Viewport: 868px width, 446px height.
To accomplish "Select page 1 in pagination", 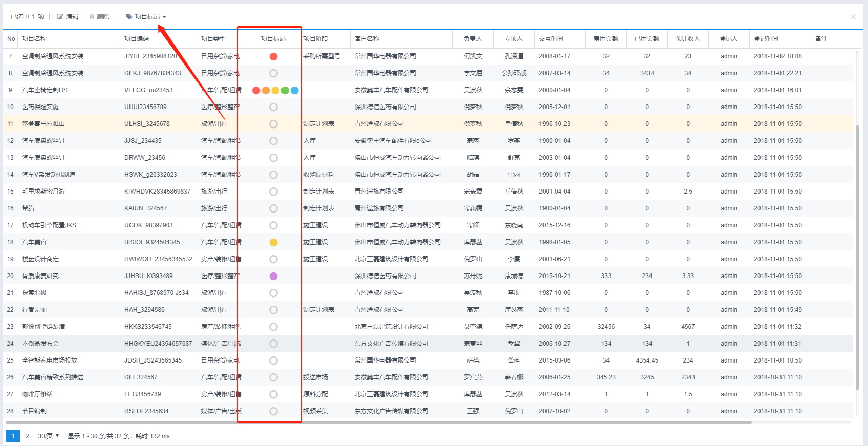I will (x=13, y=436).
